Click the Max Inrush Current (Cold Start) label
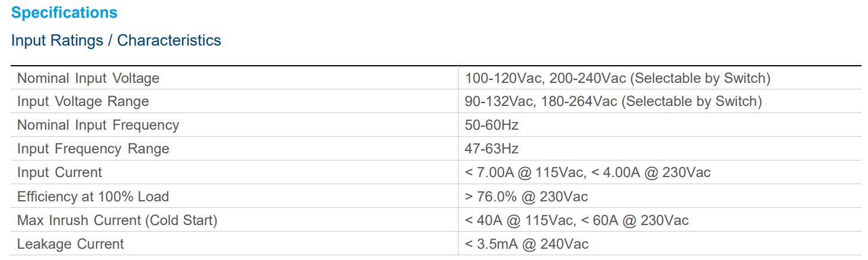Screen dimensions: 868x260 tap(117, 221)
